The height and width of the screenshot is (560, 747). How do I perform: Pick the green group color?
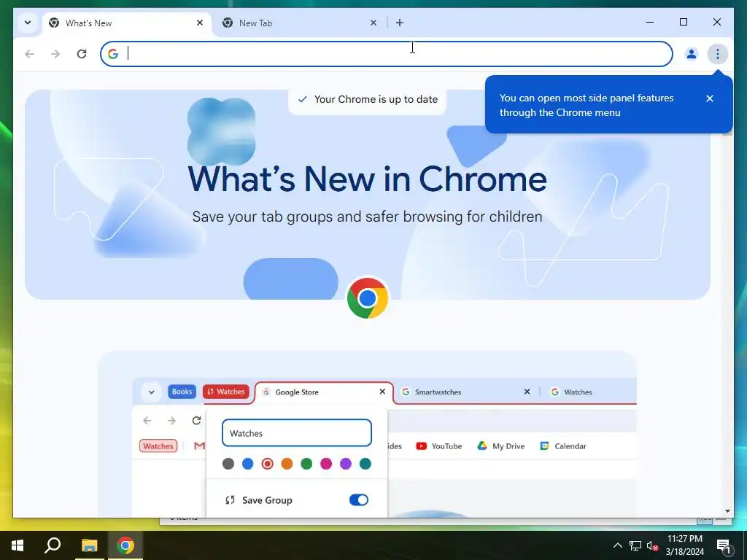coord(306,464)
